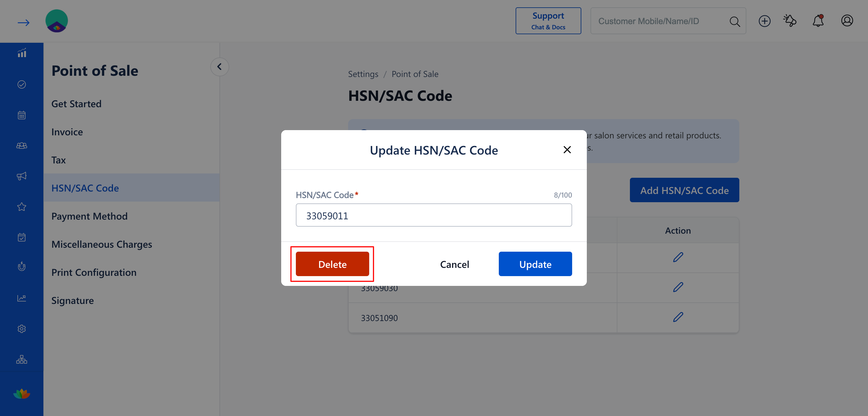
Task: Close the Update HSN/SAC Code dialog
Action: click(x=567, y=150)
